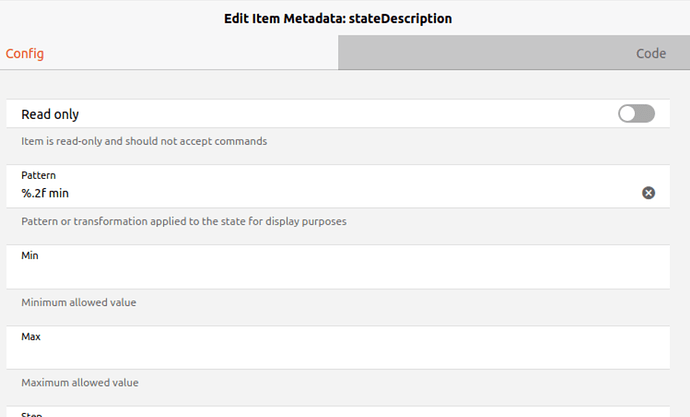
Task: Click the blank title bar area beside the heading
Action: 580,17
